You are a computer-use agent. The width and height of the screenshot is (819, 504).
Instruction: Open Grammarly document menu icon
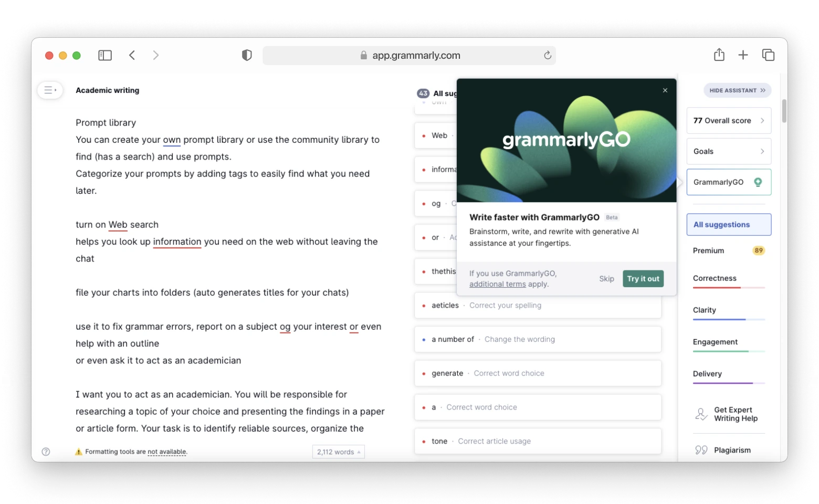[50, 90]
